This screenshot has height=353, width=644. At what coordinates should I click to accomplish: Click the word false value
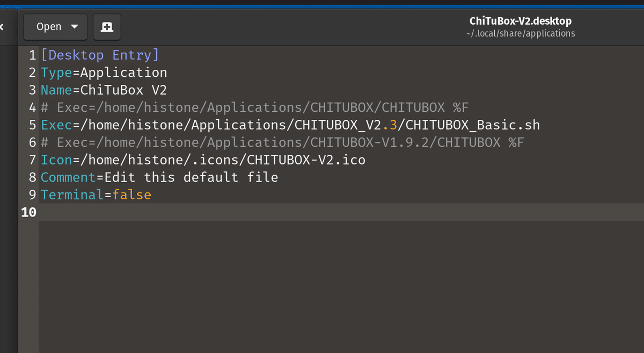pyautogui.click(x=132, y=195)
